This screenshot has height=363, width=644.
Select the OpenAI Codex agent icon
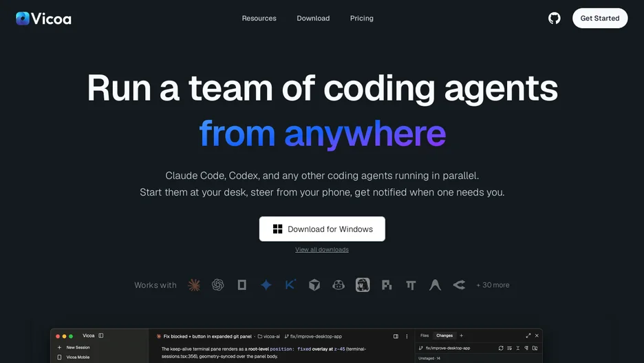pyautogui.click(x=217, y=285)
